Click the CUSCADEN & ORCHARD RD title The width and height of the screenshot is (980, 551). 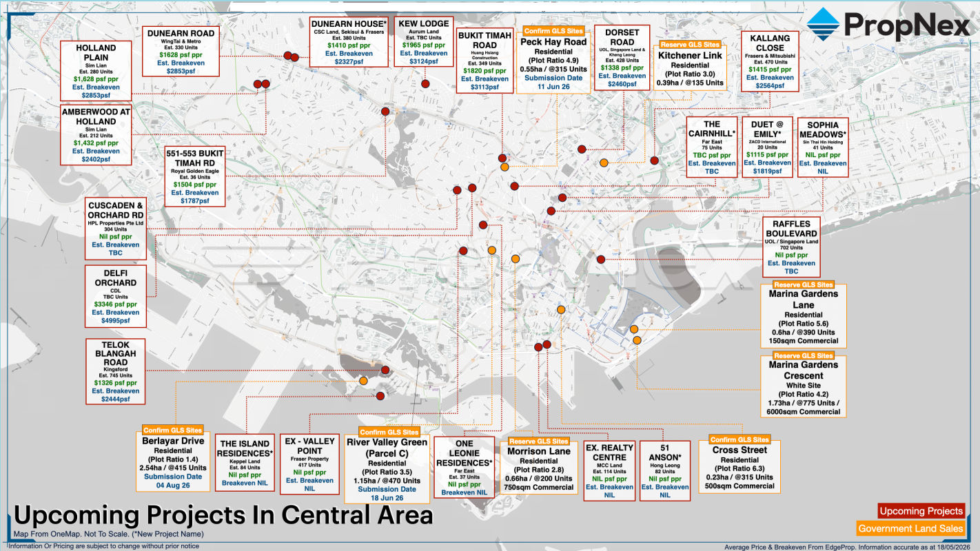click(116, 211)
